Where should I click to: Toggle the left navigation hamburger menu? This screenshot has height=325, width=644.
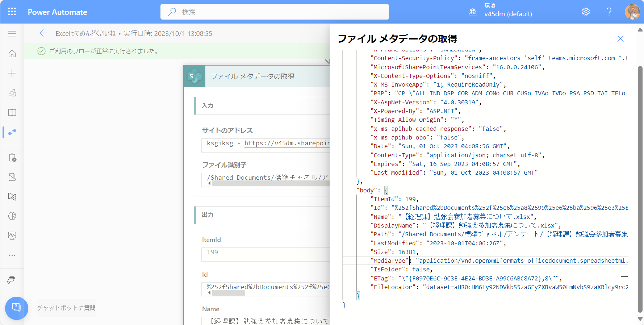(x=12, y=34)
